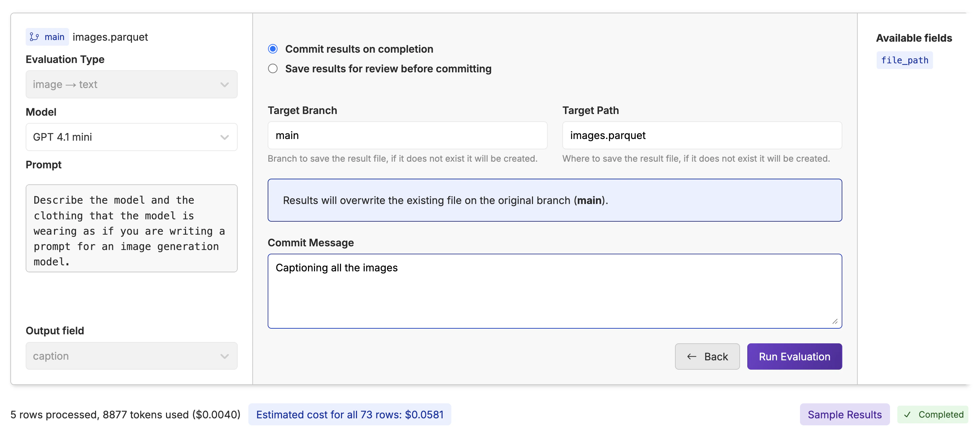
Task: Click into the Target Path input
Action: coord(702,135)
